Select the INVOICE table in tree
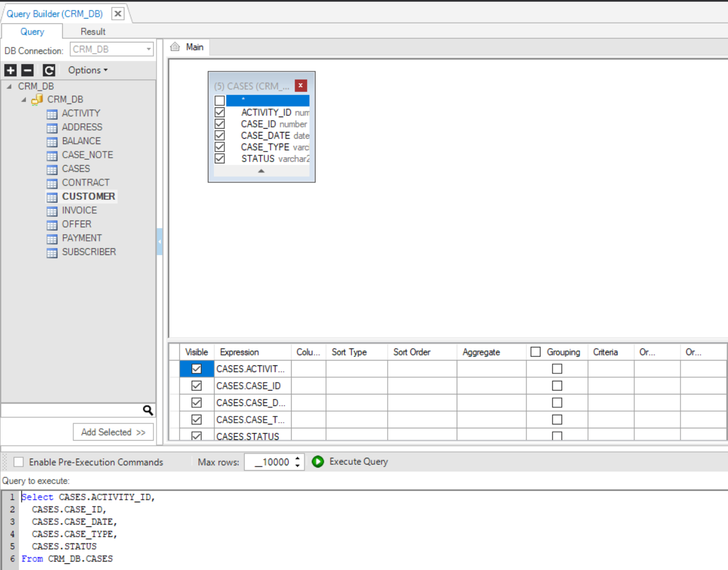The width and height of the screenshot is (728, 570). [x=79, y=210]
